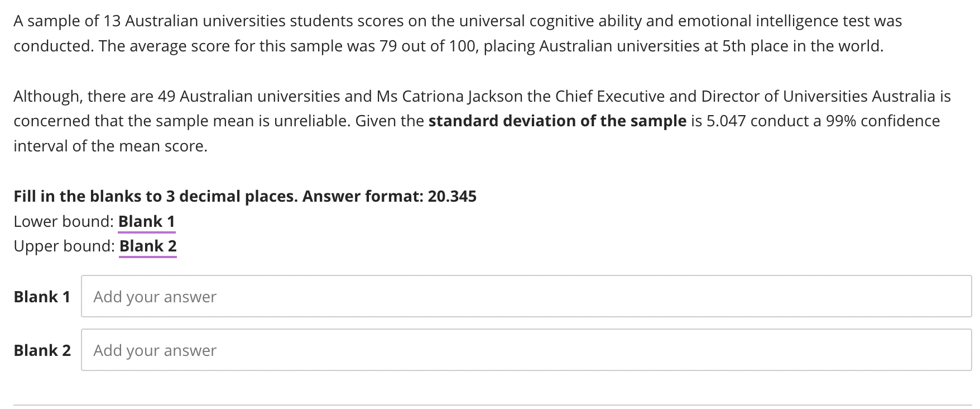Viewport: 980px width, 409px height.
Task: Select the underlined Blank 2 placeholder text
Action: 148,246
